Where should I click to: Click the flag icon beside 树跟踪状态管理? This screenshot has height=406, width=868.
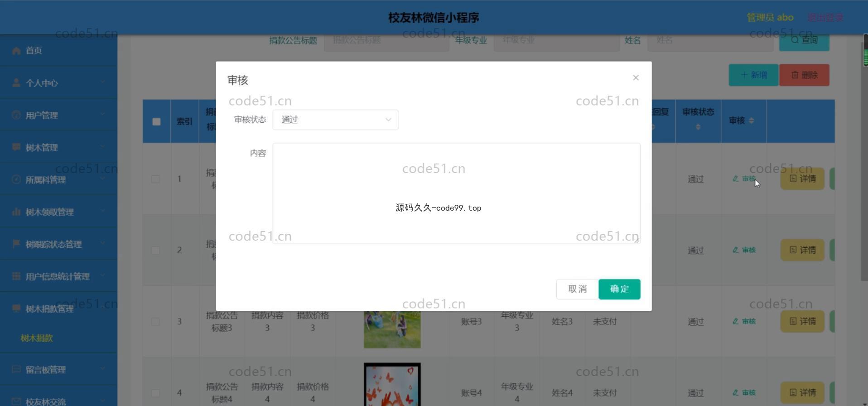point(16,244)
